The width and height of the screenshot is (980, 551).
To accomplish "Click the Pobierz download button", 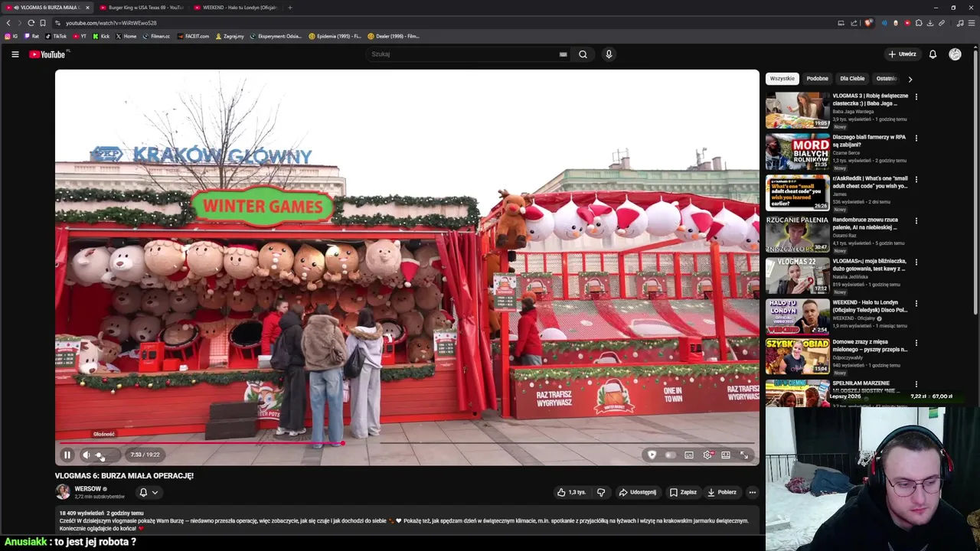I will click(x=722, y=492).
